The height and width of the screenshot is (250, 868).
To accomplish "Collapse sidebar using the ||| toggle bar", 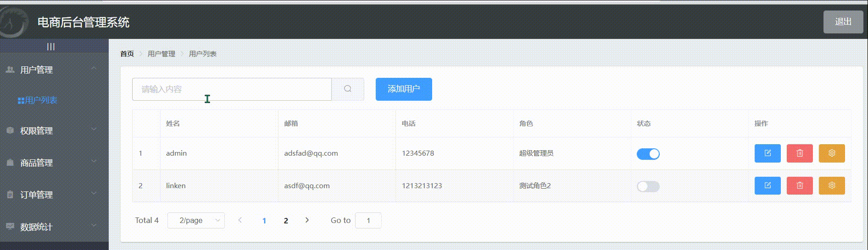I will coord(54,46).
